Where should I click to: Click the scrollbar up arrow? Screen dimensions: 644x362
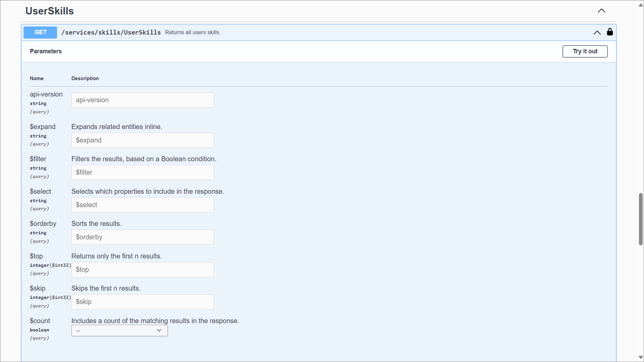click(x=641, y=5)
